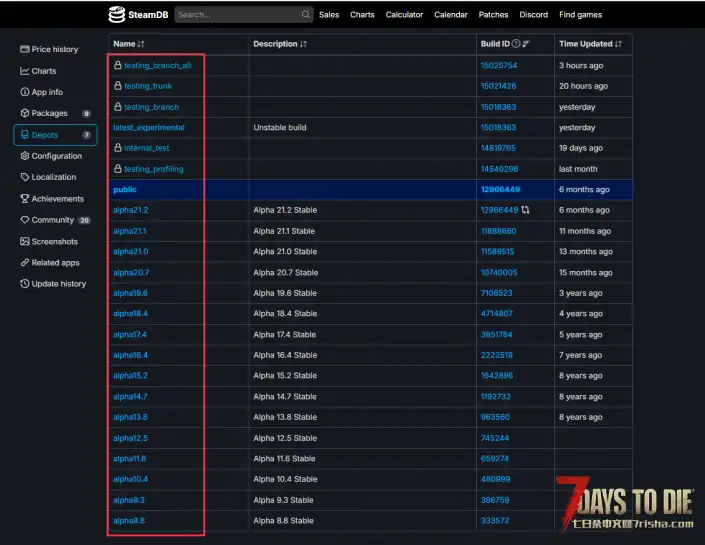
Task: Click the SteamDB logo icon
Action: [117, 14]
